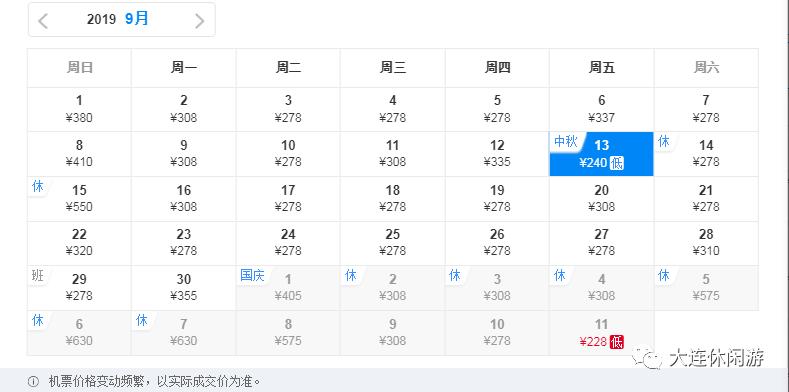Click the 周五 column header
The width and height of the screenshot is (789, 392).
pos(601,68)
